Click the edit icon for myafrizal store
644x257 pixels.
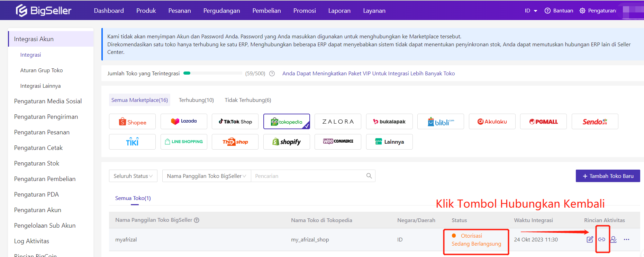click(590, 239)
